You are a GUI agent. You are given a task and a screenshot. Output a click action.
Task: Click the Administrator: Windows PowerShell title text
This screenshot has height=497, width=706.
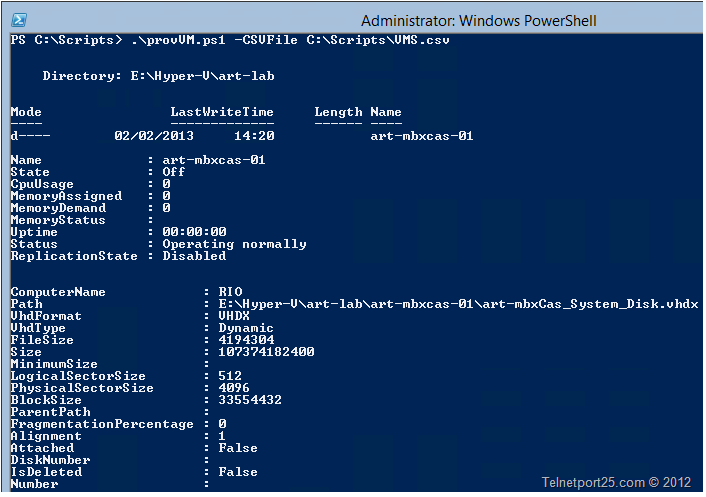tap(480, 20)
